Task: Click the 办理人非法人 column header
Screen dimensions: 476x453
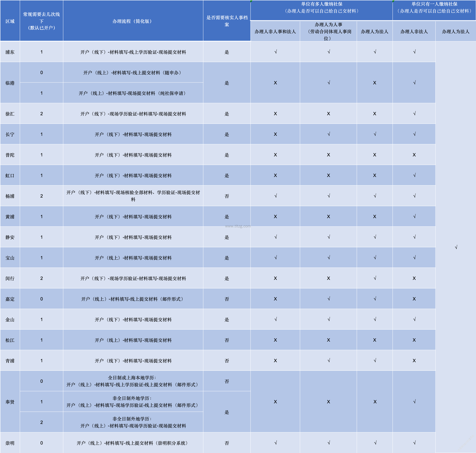Action: pyautogui.click(x=414, y=31)
